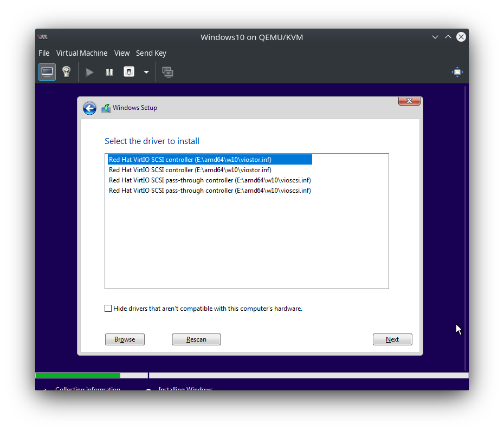The width and height of the screenshot is (504, 432).
Task: Open the Virtual Machine menu
Action: tap(82, 53)
